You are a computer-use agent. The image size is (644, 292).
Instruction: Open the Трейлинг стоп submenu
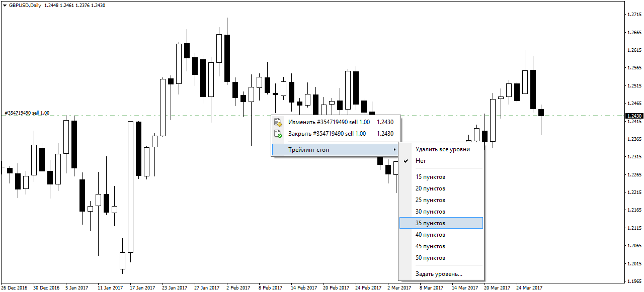point(336,150)
